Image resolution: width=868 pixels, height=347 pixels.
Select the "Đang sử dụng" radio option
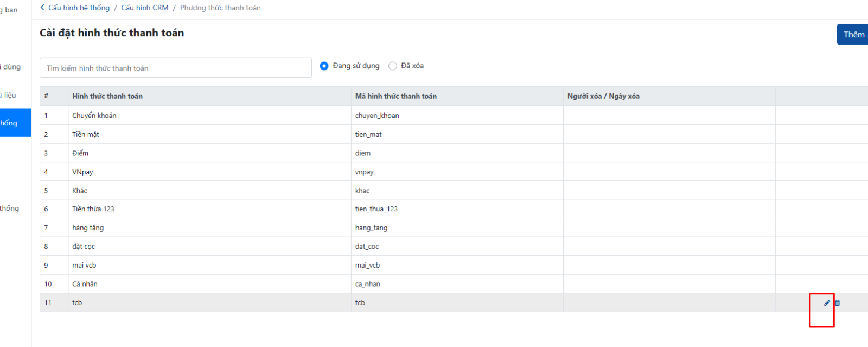(324, 66)
